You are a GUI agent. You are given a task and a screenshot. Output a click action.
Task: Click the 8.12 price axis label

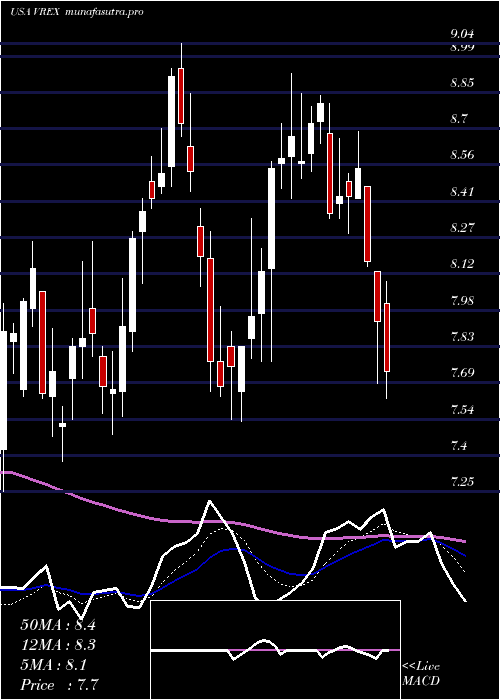(462, 264)
